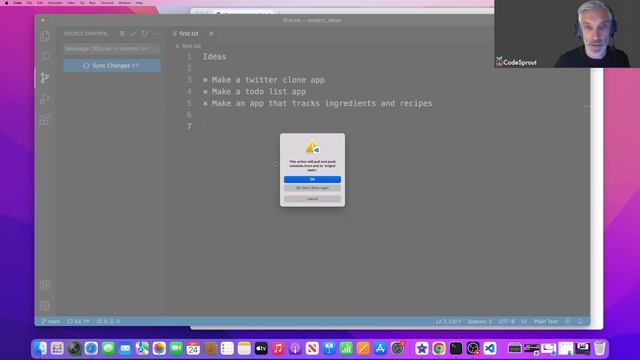Open Source Control more actions ellipsis
This screenshot has width=640, height=360.
tap(156, 34)
